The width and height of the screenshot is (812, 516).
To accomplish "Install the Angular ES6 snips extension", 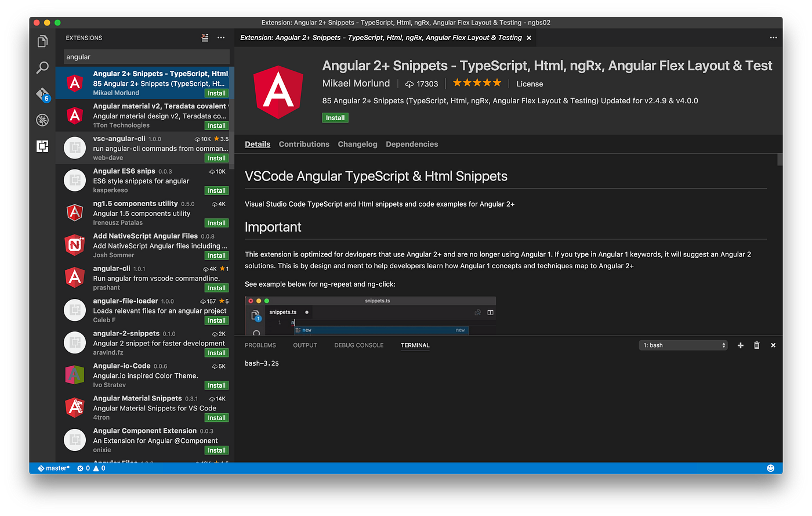I will click(x=216, y=191).
